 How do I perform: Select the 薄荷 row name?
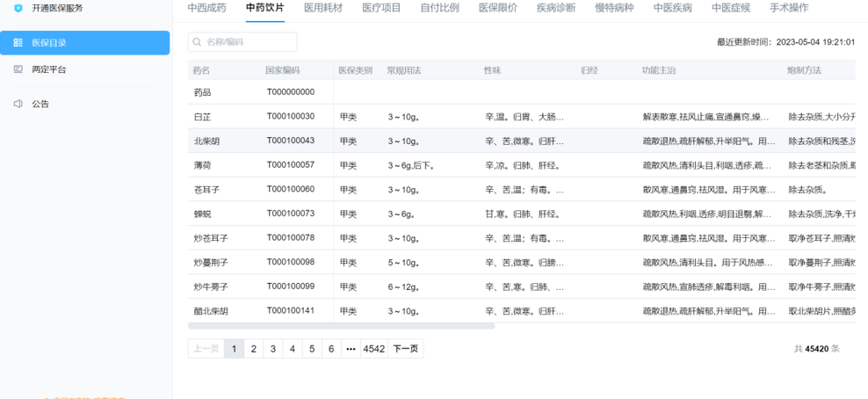point(202,165)
